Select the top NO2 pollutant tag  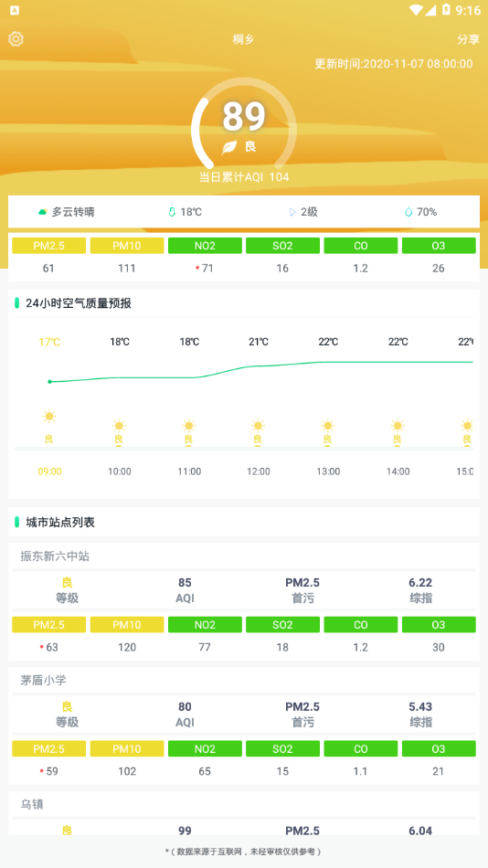pyautogui.click(x=205, y=246)
